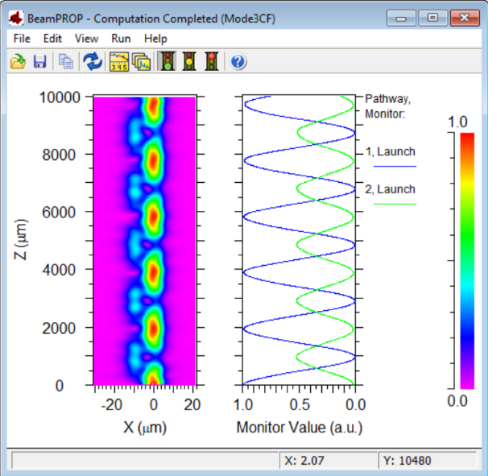488x476 pixels.
Task: Click the yellow traffic light icon
Action: (x=189, y=61)
